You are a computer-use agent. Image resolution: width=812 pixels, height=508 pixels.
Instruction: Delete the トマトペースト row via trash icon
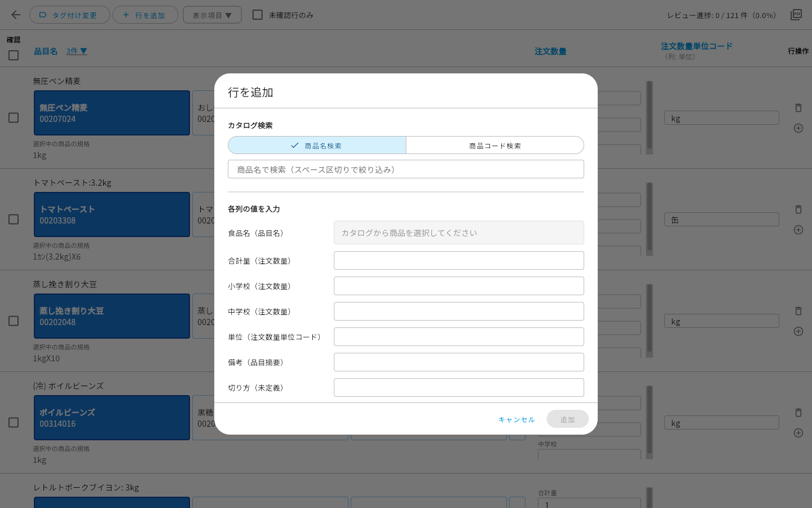(798, 209)
